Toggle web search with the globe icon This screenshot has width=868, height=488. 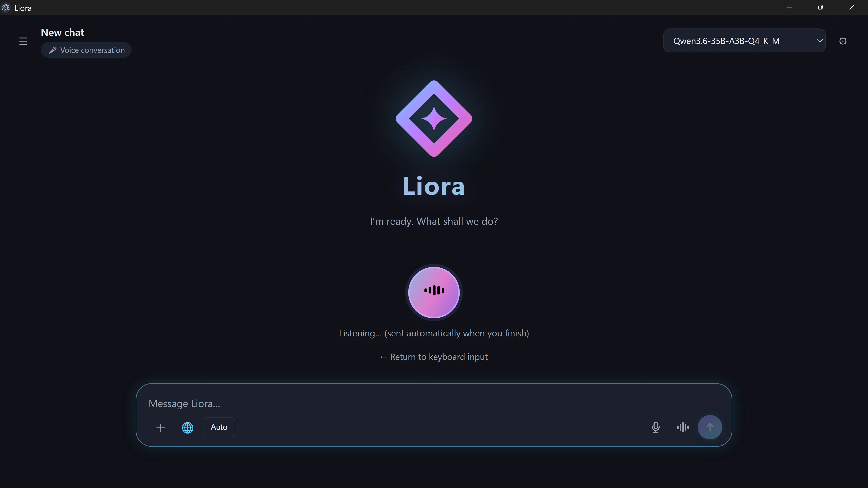pos(188,427)
